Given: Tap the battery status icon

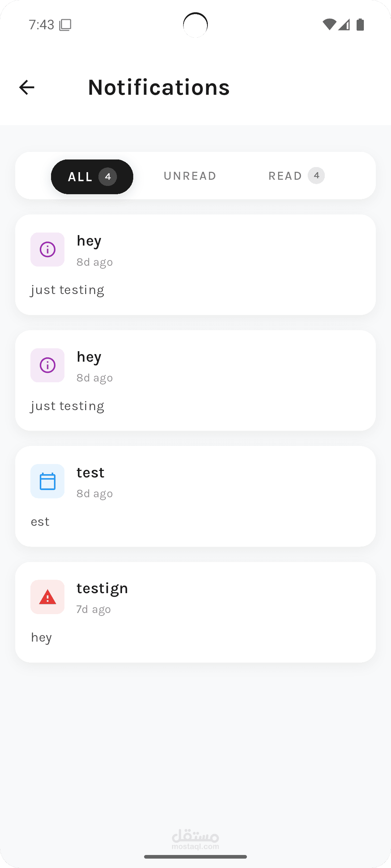Looking at the screenshot, I should coord(360,25).
